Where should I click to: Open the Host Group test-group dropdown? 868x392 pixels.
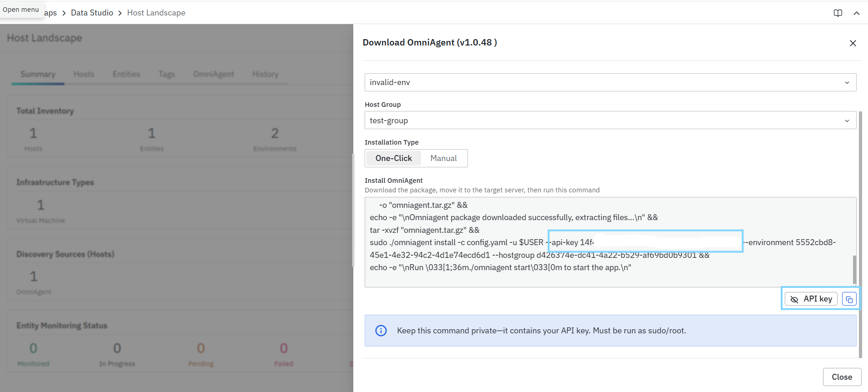pyautogui.click(x=610, y=121)
